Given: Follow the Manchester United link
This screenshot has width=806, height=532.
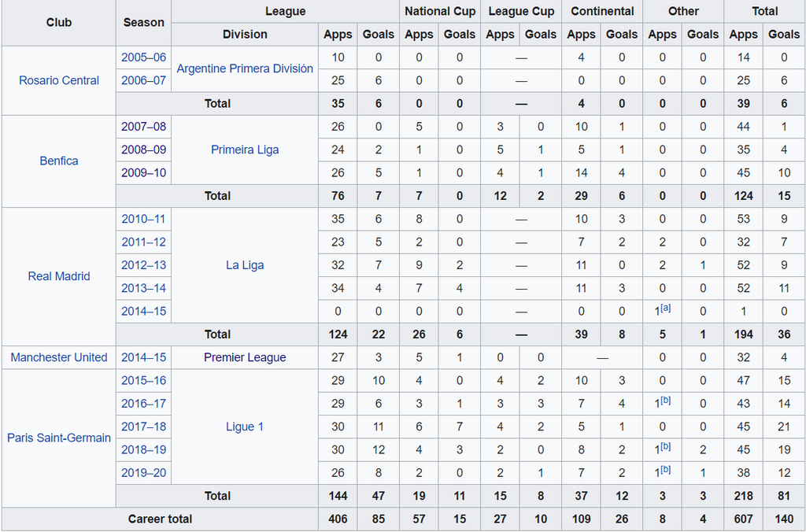Looking at the screenshot, I should [x=59, y=357].
